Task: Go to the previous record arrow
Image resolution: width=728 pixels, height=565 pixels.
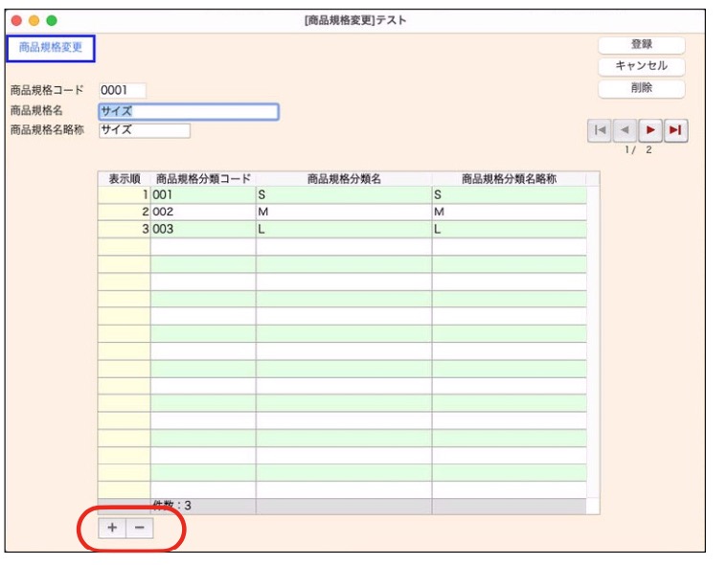Action: [625, 131]
